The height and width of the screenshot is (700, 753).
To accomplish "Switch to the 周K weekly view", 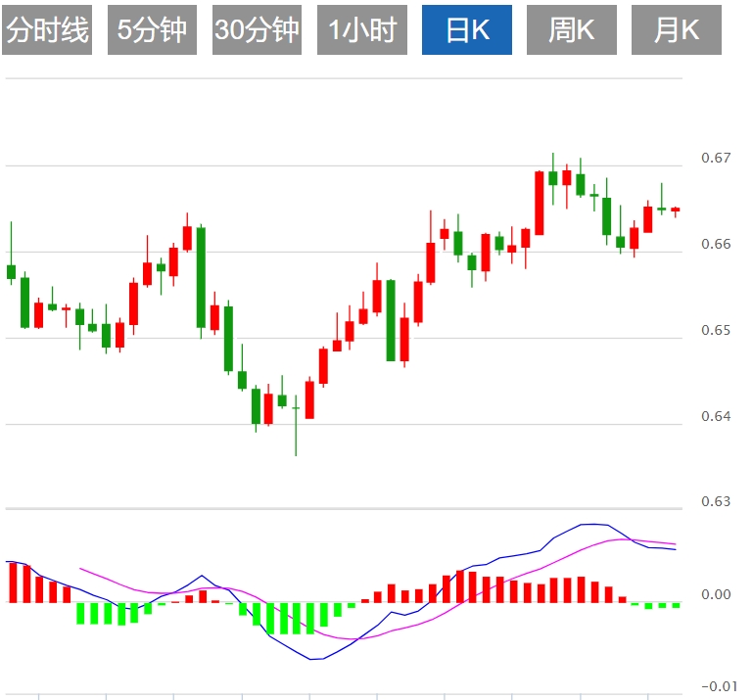I will point(572,30).
